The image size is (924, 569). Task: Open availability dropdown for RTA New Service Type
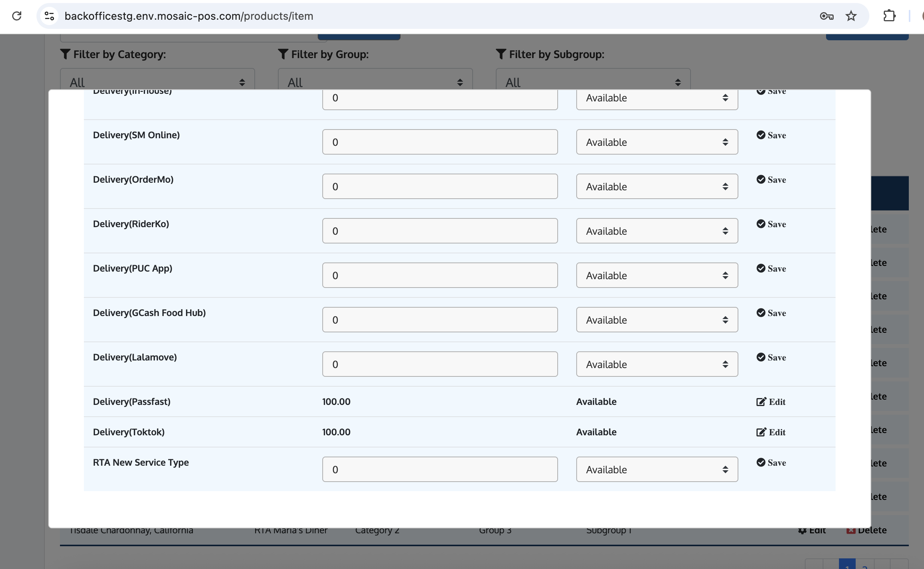pos(657,469)
